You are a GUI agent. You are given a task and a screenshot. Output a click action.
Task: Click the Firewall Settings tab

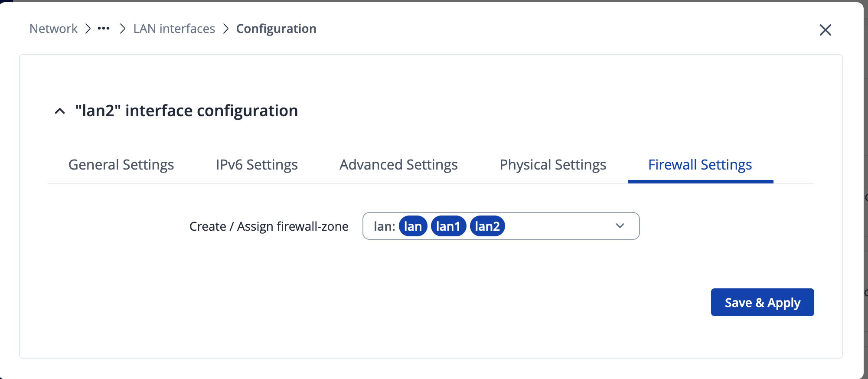tap(700, 165)
